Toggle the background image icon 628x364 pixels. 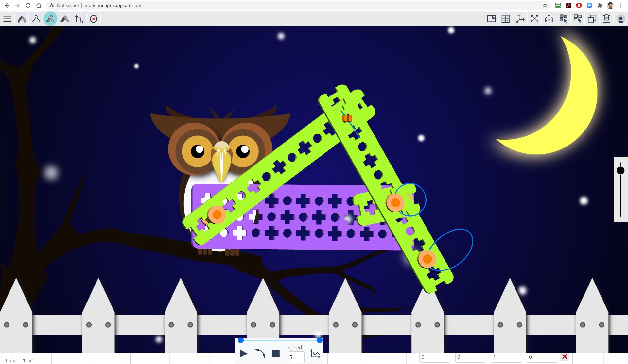tap(491, 19)
